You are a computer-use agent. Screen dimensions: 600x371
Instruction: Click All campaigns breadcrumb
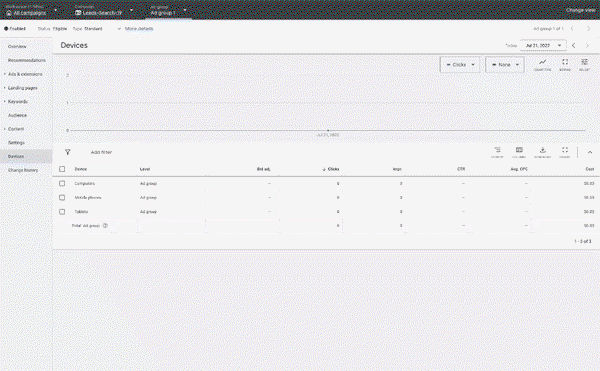pos(29,13)
